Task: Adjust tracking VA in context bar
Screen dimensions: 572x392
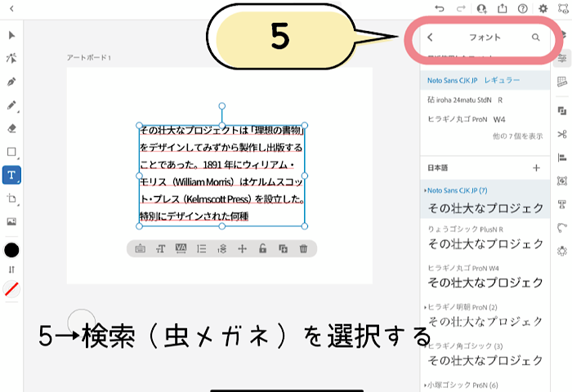Action: [x=181, y=249]
